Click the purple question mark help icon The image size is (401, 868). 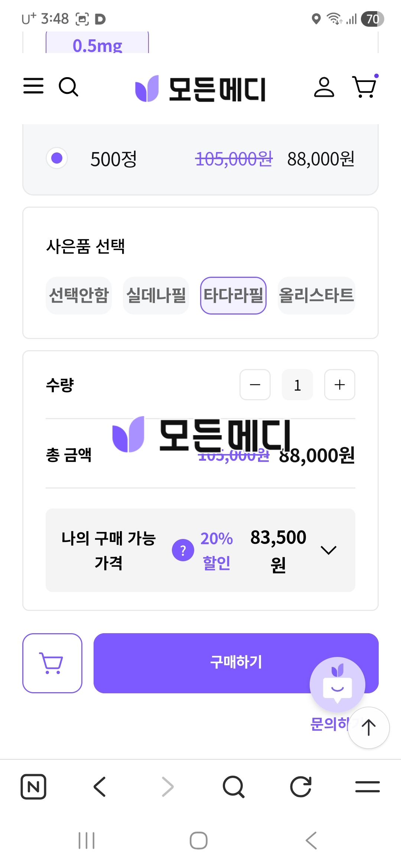pyautogui.click(x=183, y=550)
